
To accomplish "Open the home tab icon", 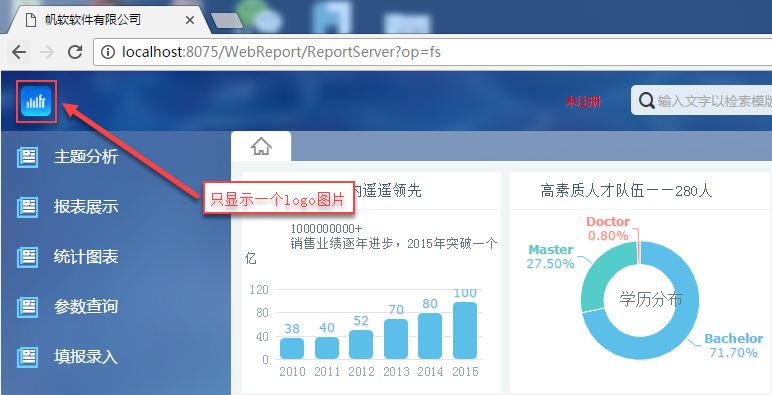I will coord(261,146).
